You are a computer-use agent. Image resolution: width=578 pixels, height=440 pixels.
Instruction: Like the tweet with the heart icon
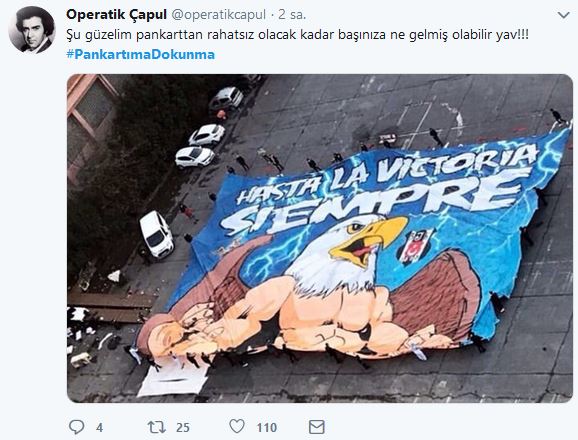[x=237, y=426]
